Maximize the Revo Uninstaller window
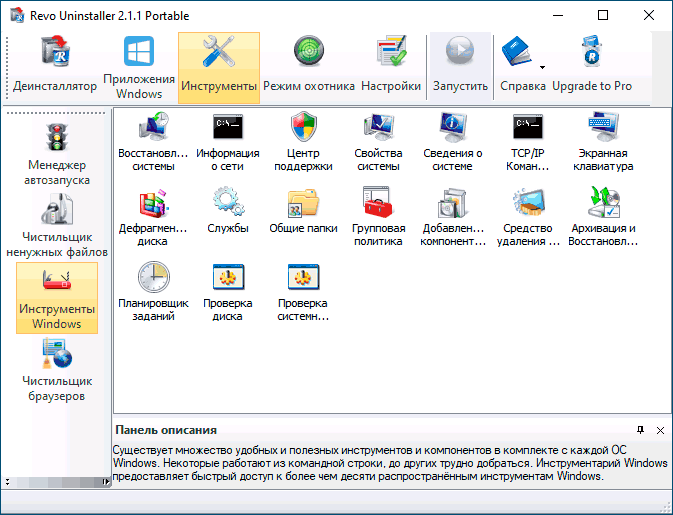Viewport: 673px width, 515px height. (x=603, y=15)
